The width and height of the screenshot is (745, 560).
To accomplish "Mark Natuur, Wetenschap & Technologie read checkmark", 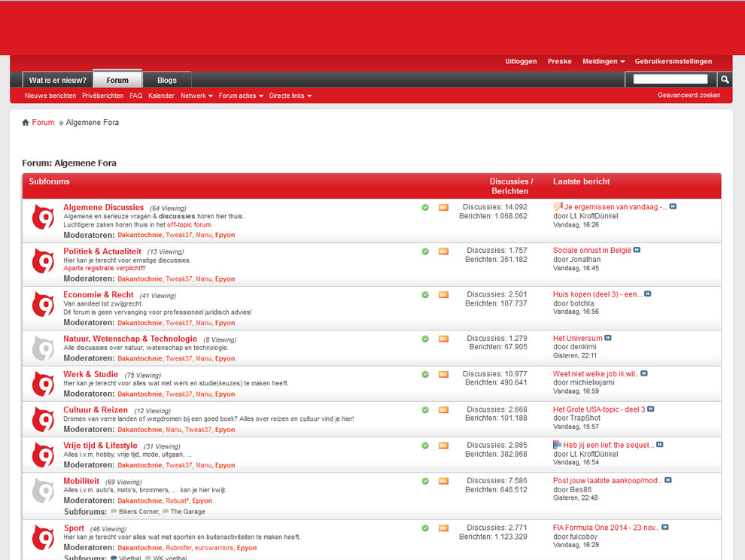I will click(x=425, y=339).
